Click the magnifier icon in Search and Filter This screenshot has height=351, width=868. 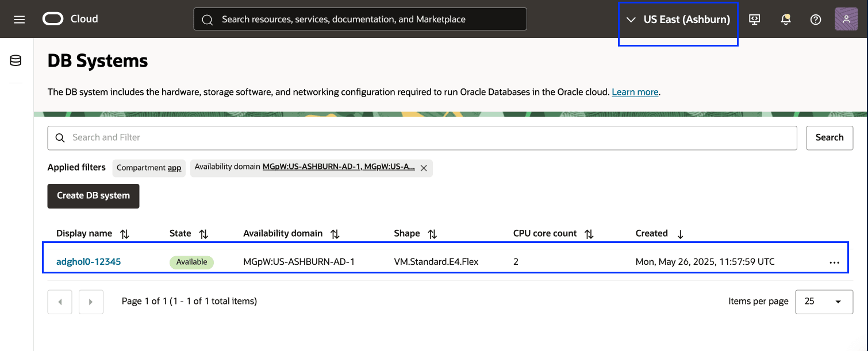coord(60,138)
